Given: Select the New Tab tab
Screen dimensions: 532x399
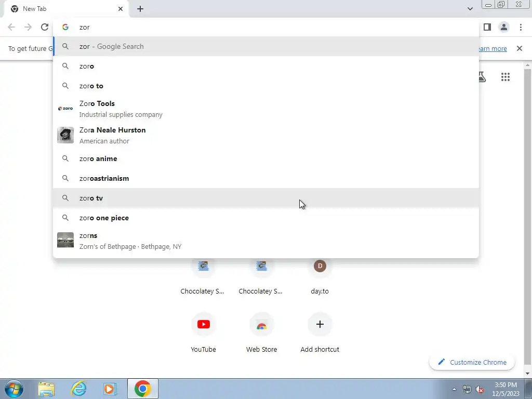Looking at the screenshot, I should coord(66,9).
